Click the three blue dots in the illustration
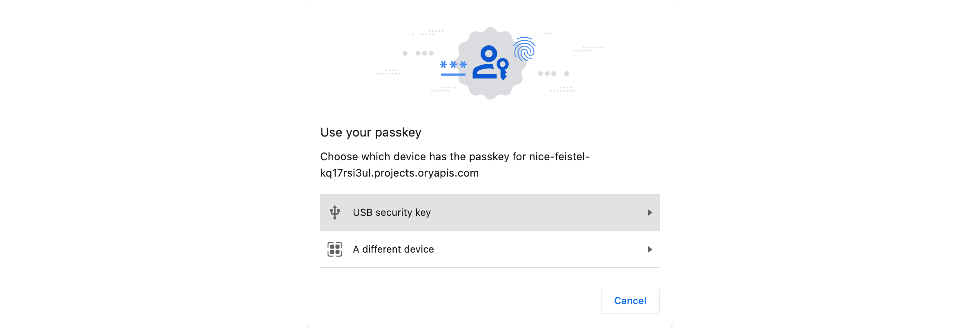 pos(548,73)
